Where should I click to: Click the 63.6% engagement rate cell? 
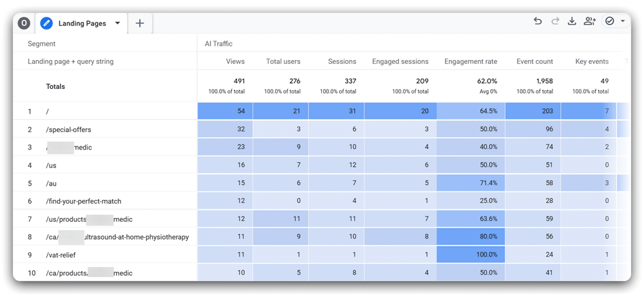click(471, 219)
